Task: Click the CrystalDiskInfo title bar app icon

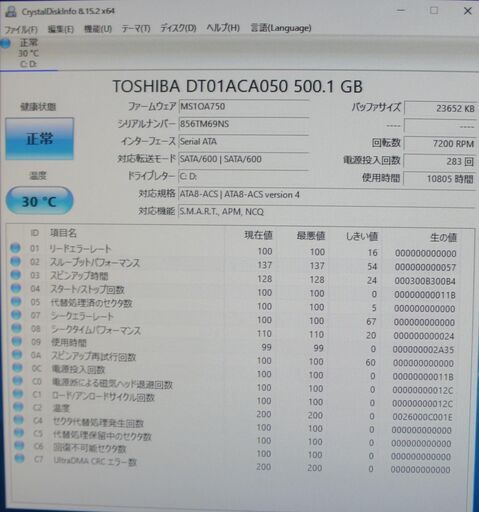Action: [x=11, y=12]
